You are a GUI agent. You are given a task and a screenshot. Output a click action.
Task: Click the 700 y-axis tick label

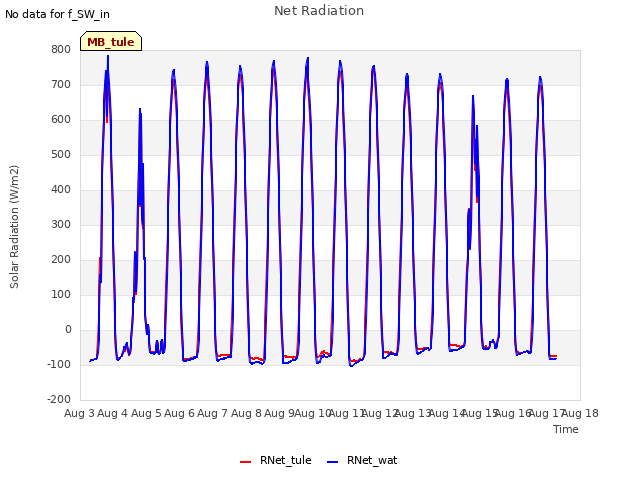[61, 84]
